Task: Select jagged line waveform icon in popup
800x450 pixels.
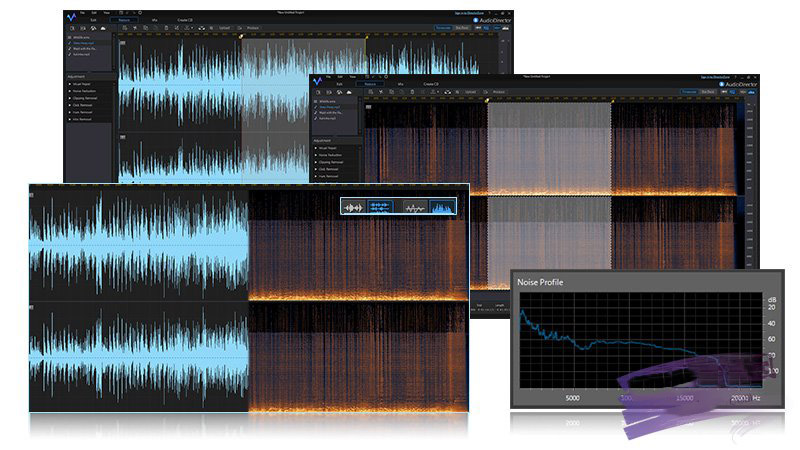Action: pos(414,207)
